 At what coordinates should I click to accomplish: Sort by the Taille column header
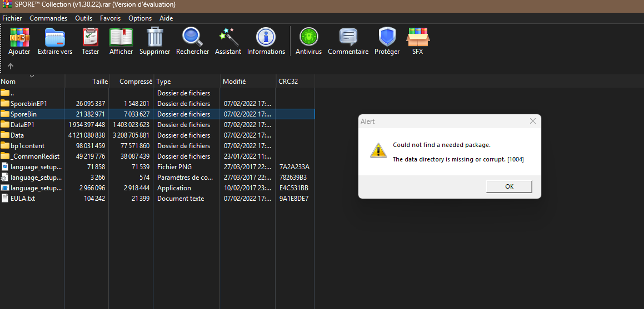coord(87,82)
